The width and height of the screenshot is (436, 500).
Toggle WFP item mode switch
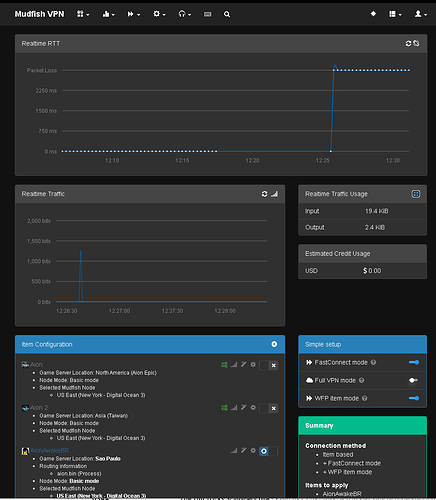click(414, 398)
